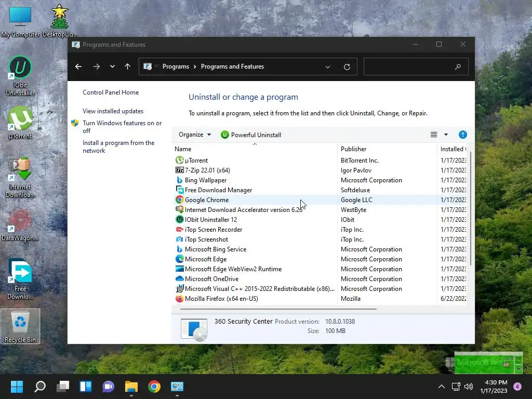
Task: Open the recent locations dropdown chevron
Action: pyautogui.click(x=112, y=66)
